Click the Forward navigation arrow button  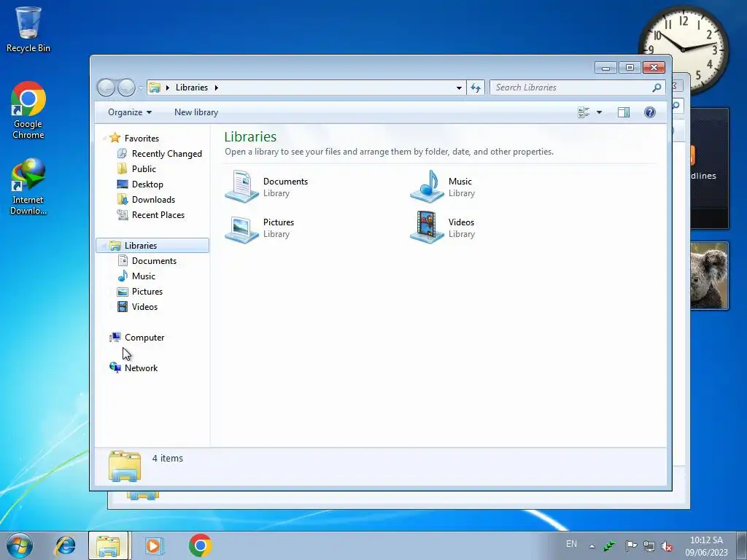[x=126, y=87]
